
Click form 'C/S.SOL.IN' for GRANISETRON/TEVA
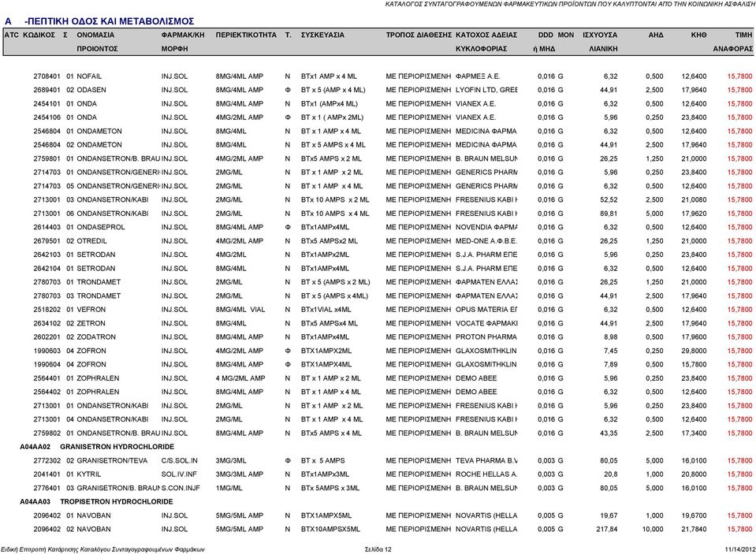coord(180,461)
